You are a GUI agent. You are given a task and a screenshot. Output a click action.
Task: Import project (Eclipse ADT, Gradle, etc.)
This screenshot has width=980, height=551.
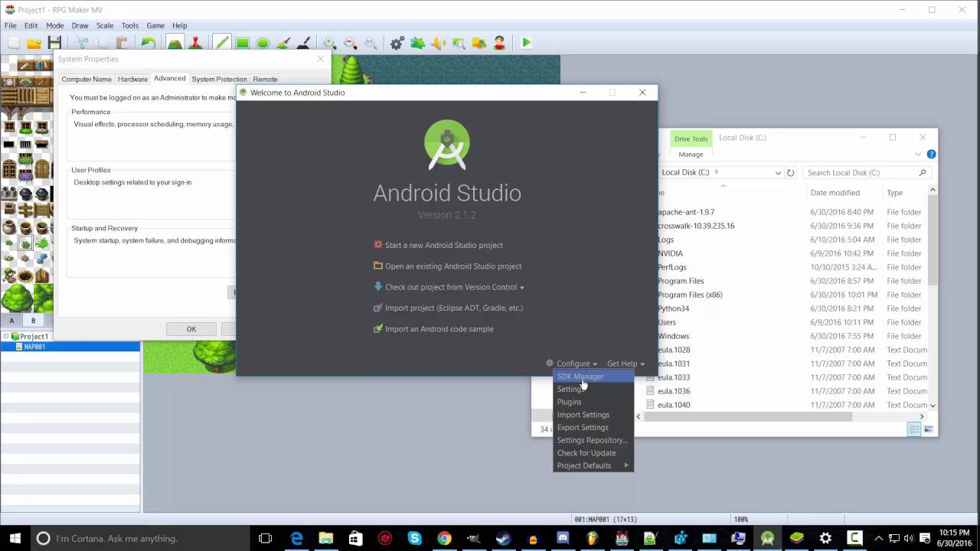coord(448,308)
